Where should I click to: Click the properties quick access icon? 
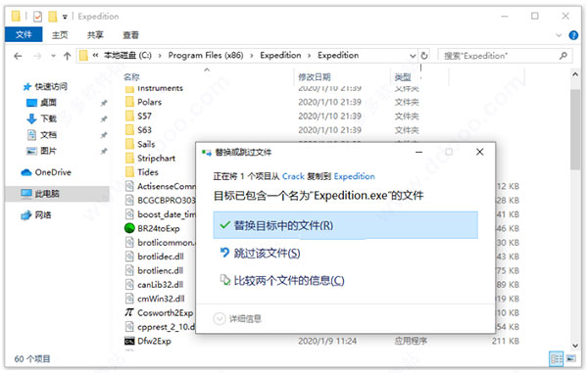point(38,16)
